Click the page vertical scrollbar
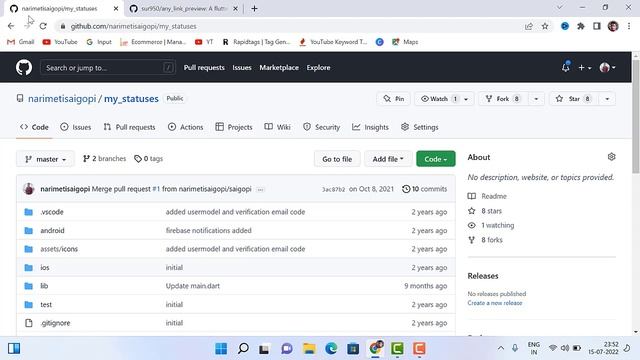 636,116
